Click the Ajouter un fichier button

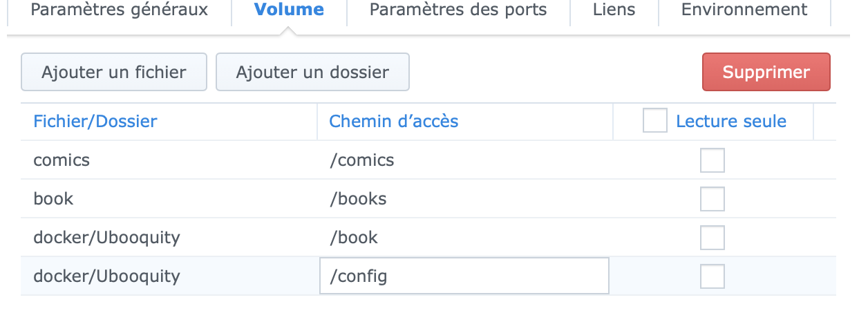pyautogui.click(x=114, y=72)
